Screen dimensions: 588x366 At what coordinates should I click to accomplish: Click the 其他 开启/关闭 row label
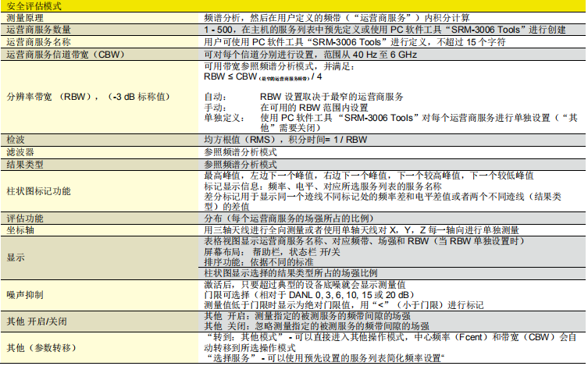[x=37, y=322]
